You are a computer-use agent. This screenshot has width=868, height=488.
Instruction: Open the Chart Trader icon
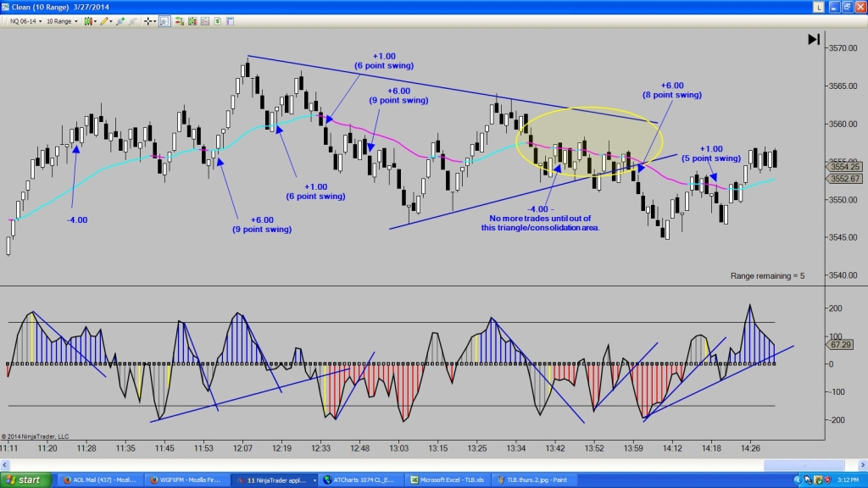coord(180,21)
